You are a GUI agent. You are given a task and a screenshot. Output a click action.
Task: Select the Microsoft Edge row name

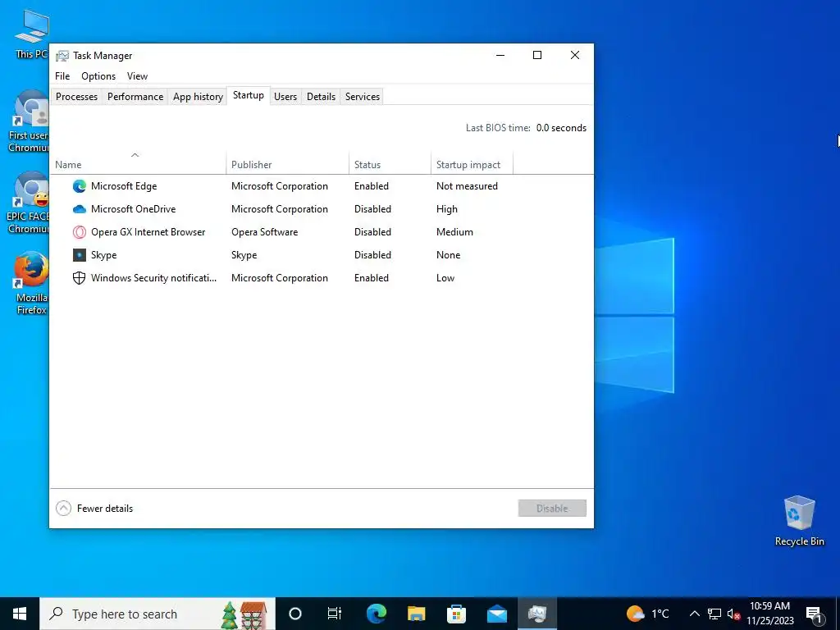[124, 186]
